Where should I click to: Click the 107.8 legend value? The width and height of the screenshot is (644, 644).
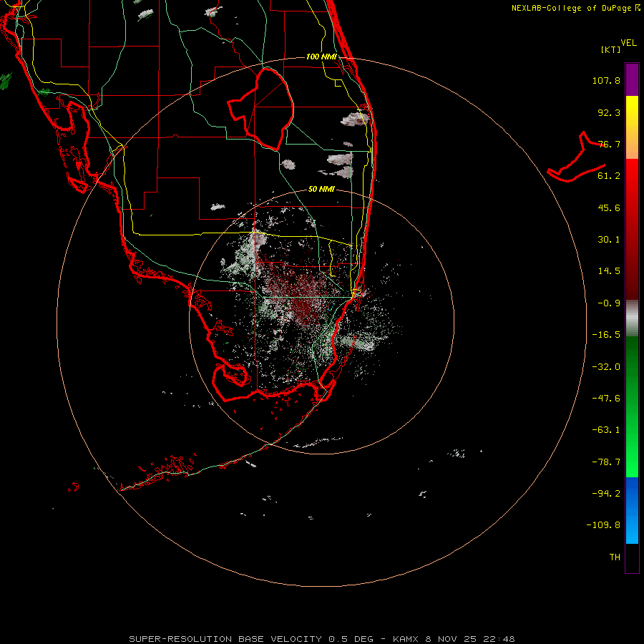point(606,80)
